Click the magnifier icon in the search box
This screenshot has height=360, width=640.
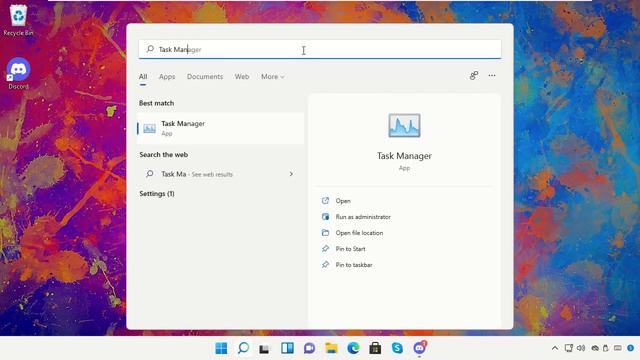(x=150, y=49)
